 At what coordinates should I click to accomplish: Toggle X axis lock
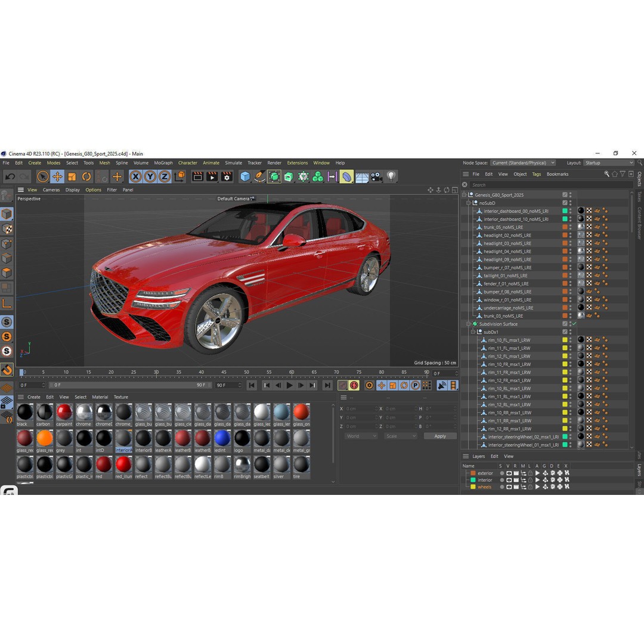pyautogui.click(x=135, y=177)
